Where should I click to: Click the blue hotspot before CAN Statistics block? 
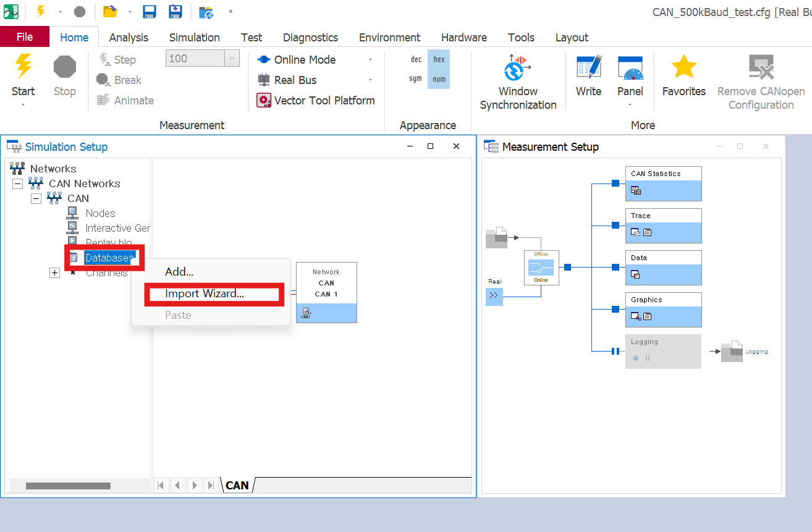615,183
